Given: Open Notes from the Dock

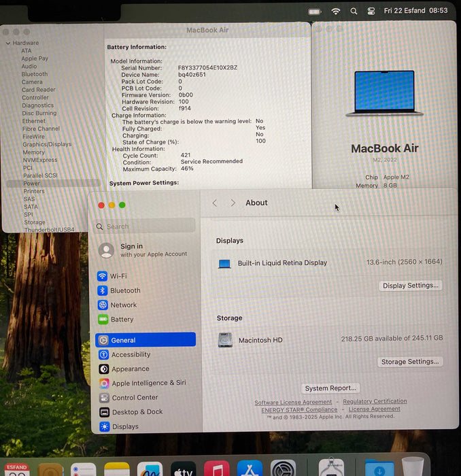Looking at the screenshot, I should click(116, 470).
